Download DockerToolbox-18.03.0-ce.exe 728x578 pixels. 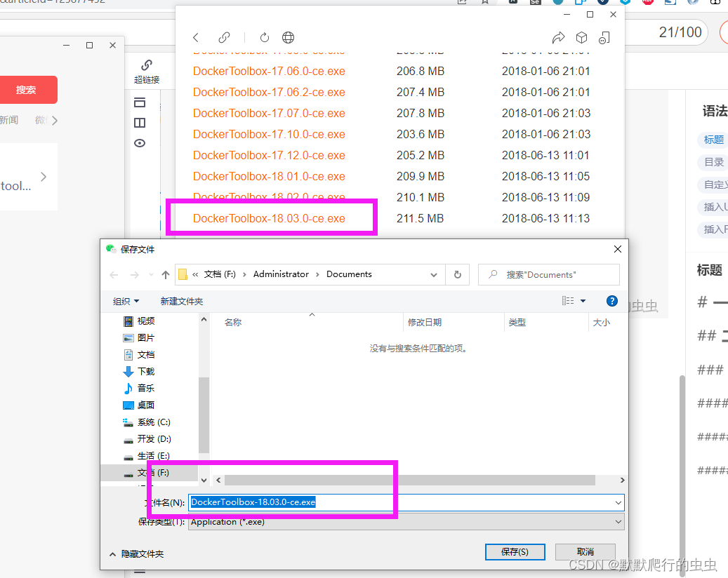(270, 218)
